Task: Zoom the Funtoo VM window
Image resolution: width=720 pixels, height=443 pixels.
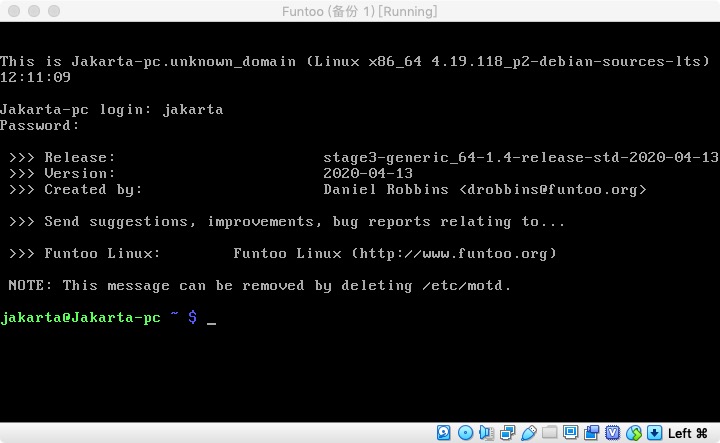Action: (54, 11)
